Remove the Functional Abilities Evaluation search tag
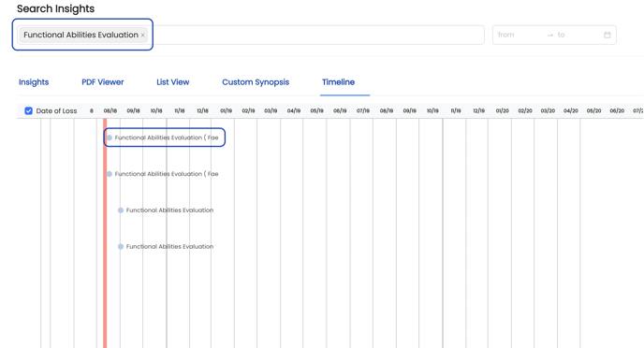Image resolution: width=644 pixels, height=348 pixels. [142, 36]
